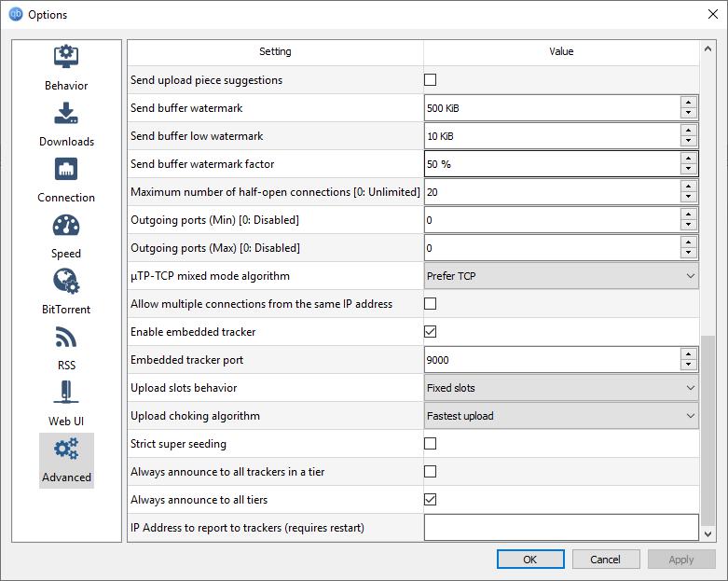
Task: Click the OK button
Action: pos(530,560)
